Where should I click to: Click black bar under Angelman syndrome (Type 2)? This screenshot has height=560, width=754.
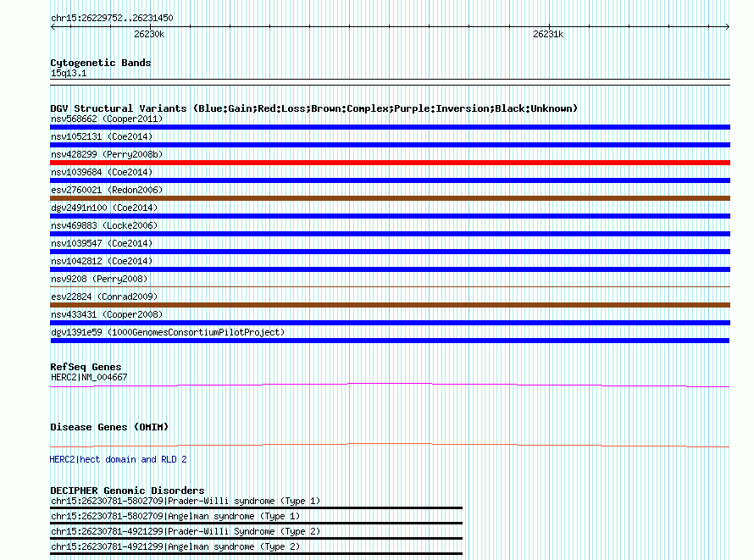click(257, 554)
